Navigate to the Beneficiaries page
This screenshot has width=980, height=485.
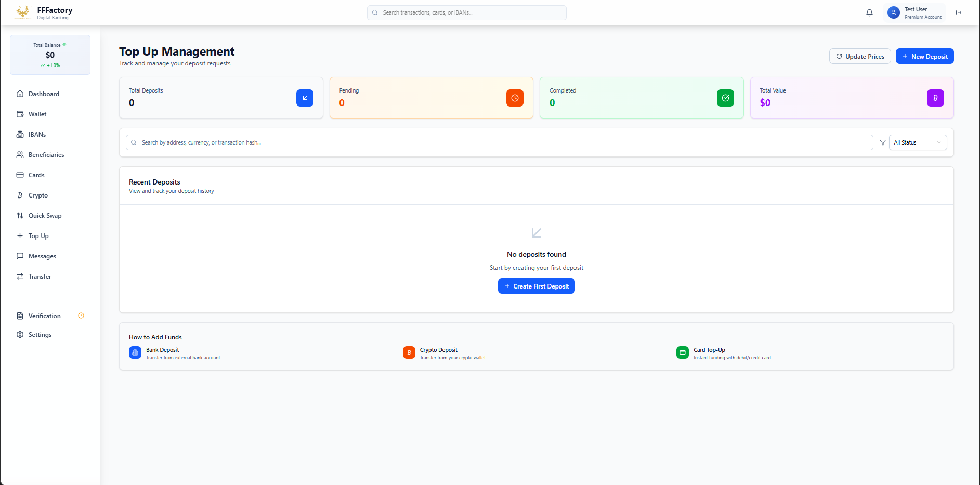(x=46, y=155)
